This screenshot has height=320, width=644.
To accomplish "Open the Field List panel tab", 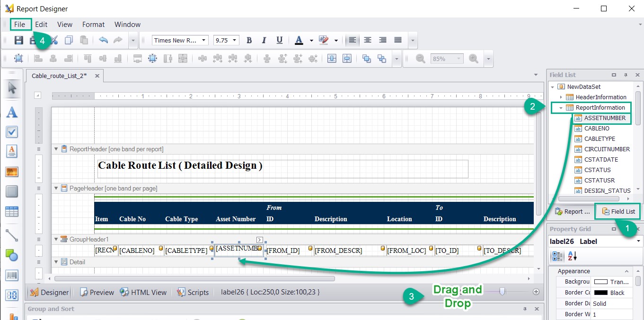I will point(618,211).
